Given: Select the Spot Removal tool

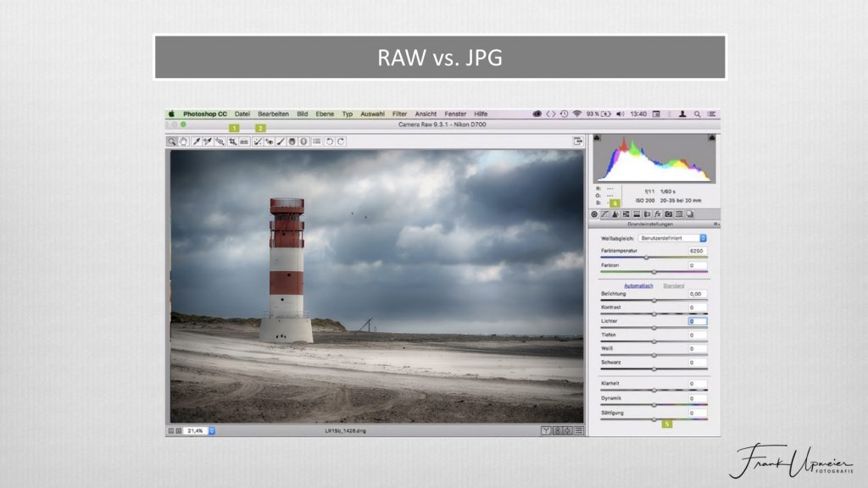Looking at the screenshot, I should click(x=258, y=141).
